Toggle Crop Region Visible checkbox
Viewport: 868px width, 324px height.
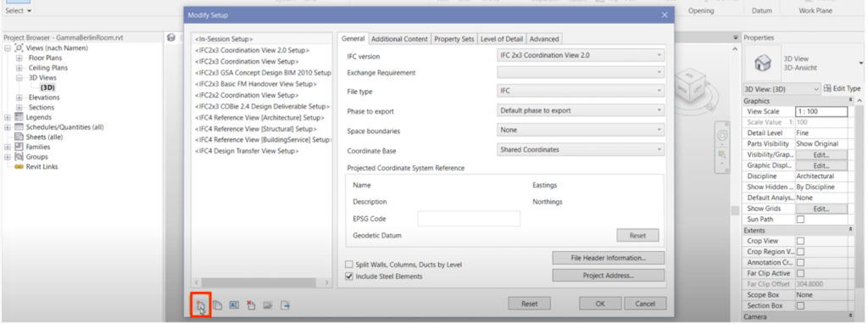[800, 252]
